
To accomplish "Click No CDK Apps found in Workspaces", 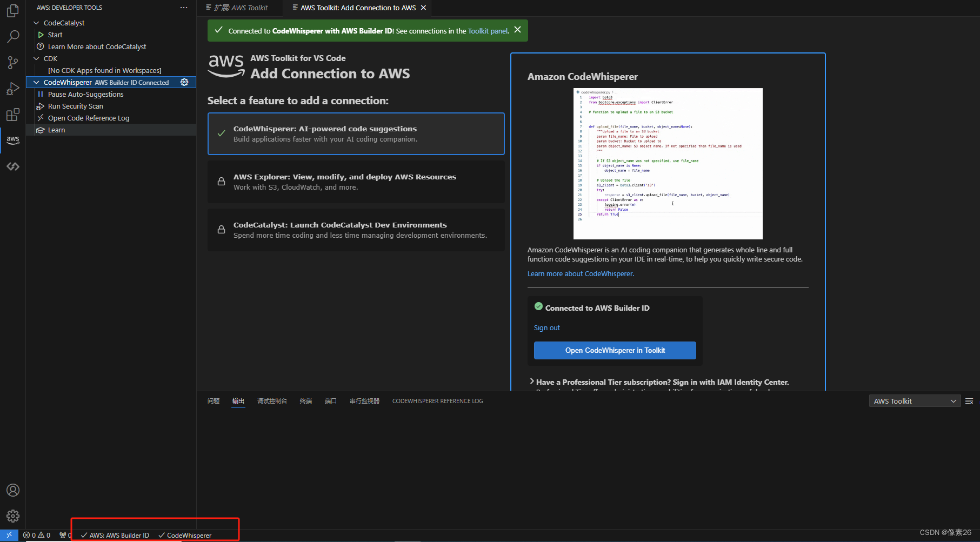I will coord(104,70).
